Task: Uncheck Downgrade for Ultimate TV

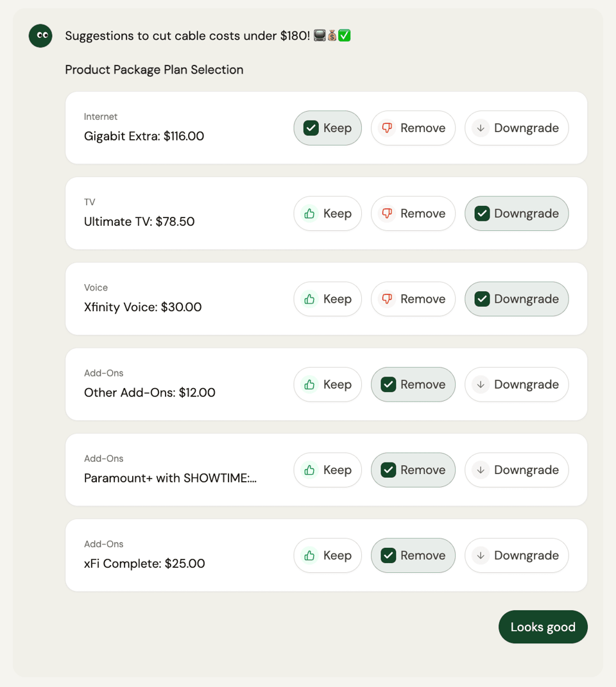Action: (x=517, y=214)
